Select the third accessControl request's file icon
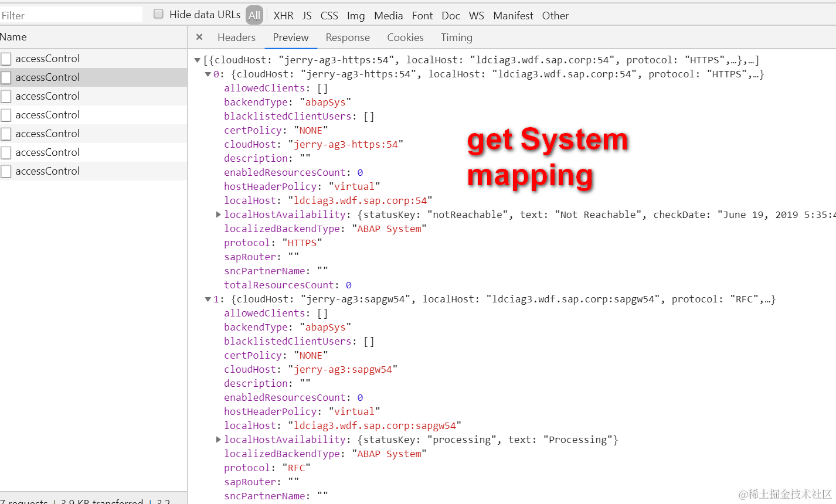Screen dimensions: 836x504 6,96
